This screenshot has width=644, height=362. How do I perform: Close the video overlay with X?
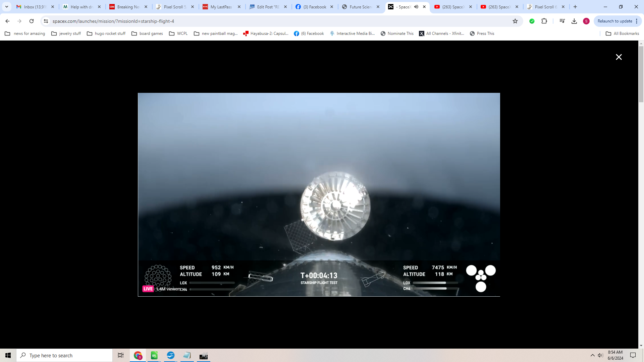(x=619, y=57)
